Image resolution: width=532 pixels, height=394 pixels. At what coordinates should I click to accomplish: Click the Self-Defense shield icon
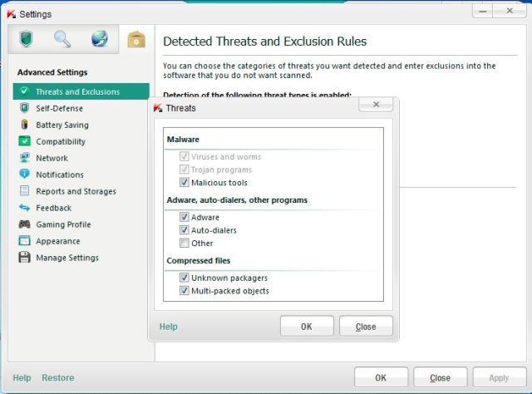[24, 108]
